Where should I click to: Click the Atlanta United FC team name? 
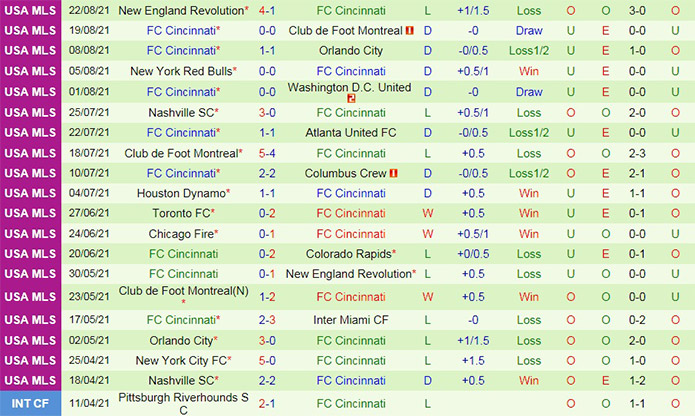click(x=347, y=132)
